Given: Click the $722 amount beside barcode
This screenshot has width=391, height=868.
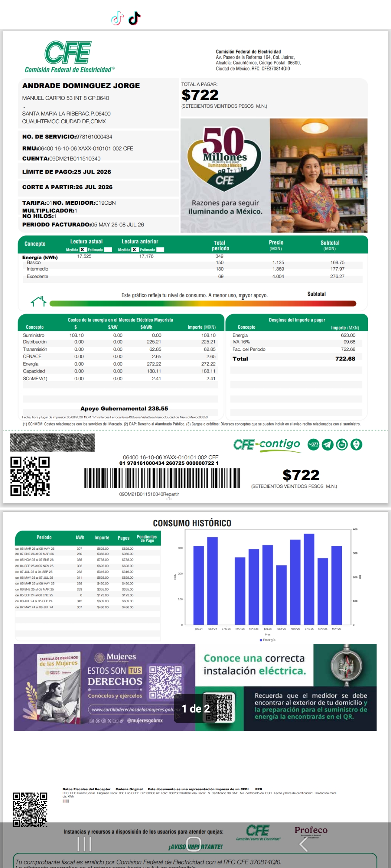Looking at the screenshot, I should tap(301, 475).
